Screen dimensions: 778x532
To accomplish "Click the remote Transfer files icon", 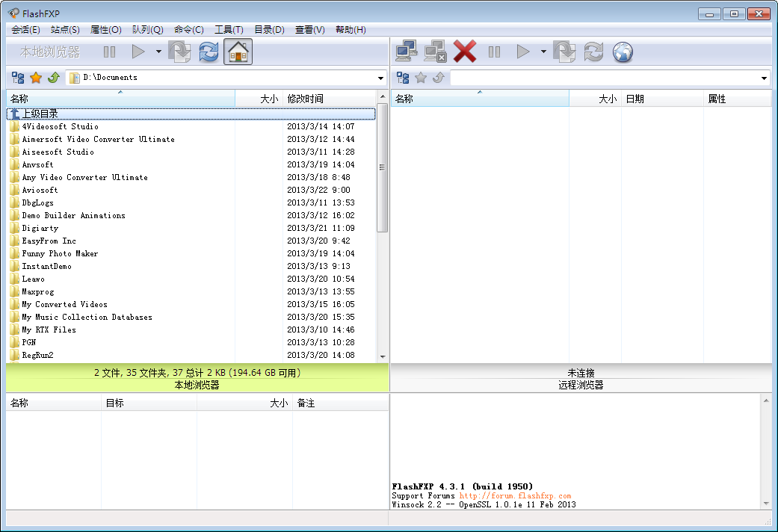I will click(565, 52).
